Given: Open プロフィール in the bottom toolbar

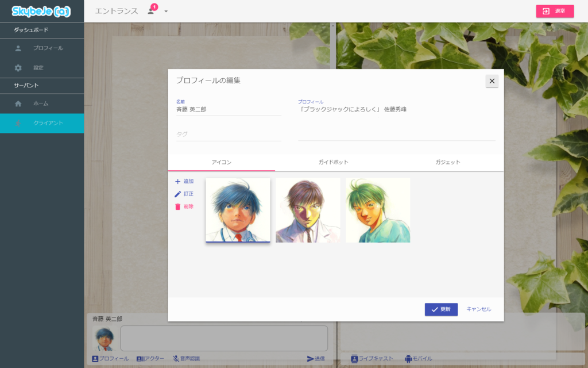Looking at the screenshot, I should point(110,359).
